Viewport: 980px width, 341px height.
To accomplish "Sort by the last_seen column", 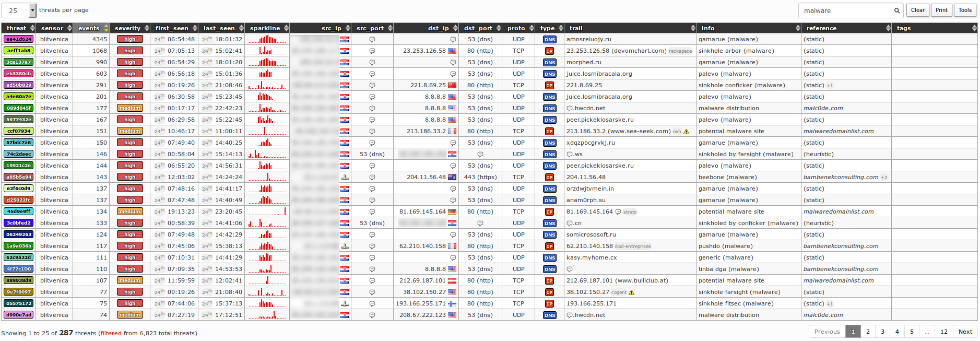I will tap(222, 28).
